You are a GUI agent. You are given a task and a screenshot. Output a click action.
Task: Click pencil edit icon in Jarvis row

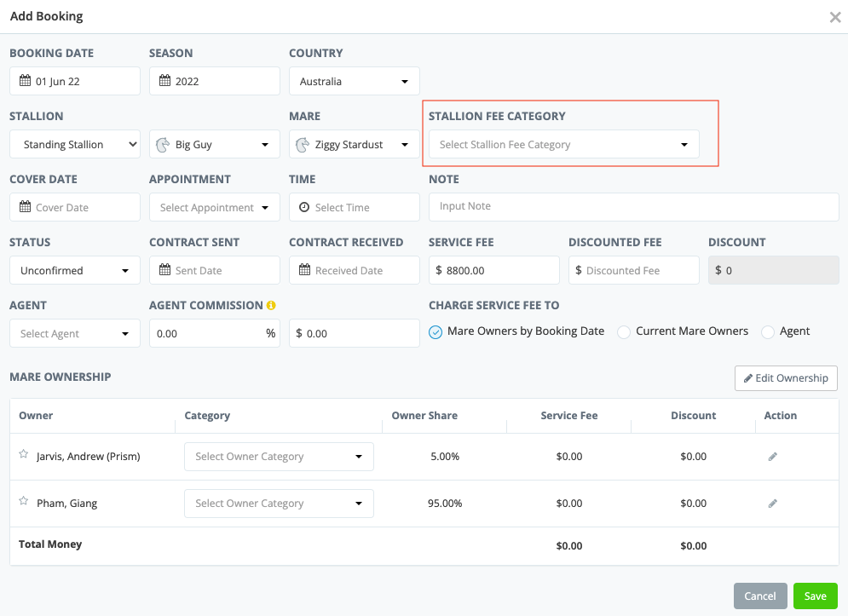(x=773, y=457)
